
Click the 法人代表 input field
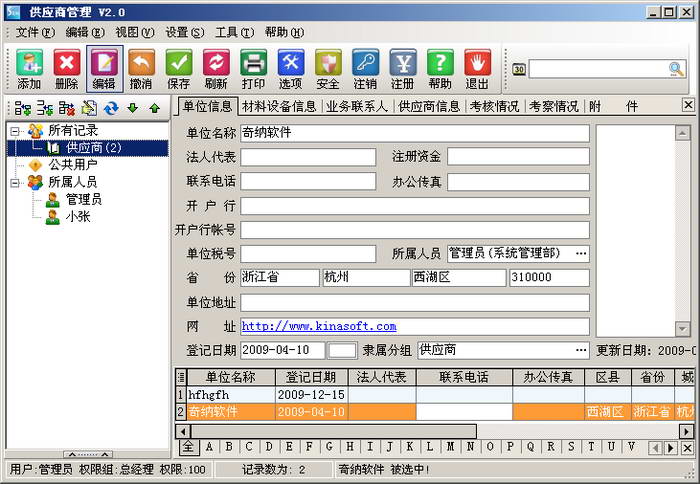click(x=308, y=157)
